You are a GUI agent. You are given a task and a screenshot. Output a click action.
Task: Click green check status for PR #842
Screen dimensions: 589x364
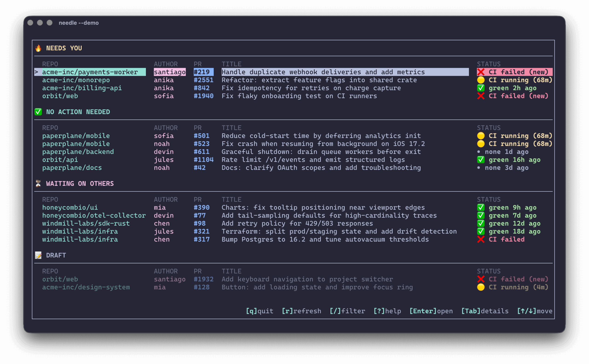click(481, 88)
